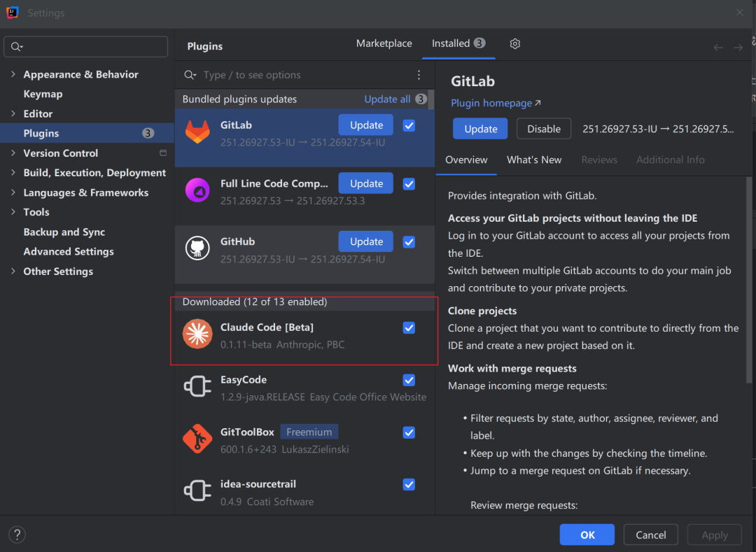Uncheck the GitLab plugin checkbox
This screenshot has height=552, width=756.
(409, 126)
